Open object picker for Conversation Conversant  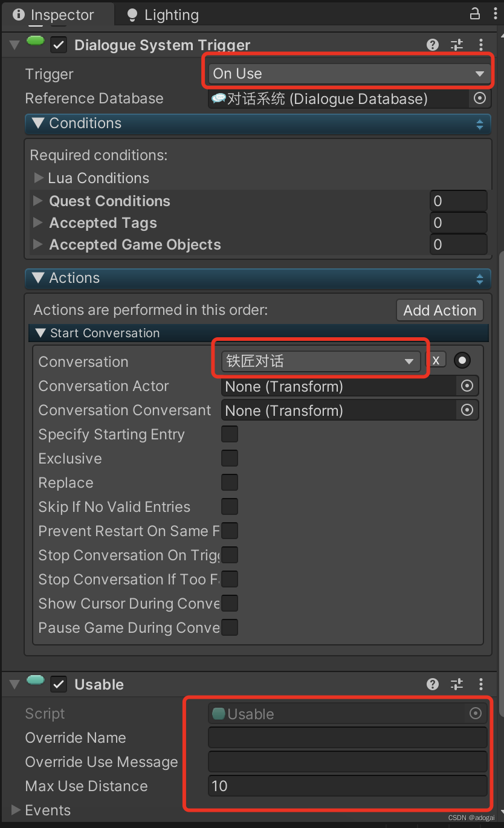pos(467,410)
